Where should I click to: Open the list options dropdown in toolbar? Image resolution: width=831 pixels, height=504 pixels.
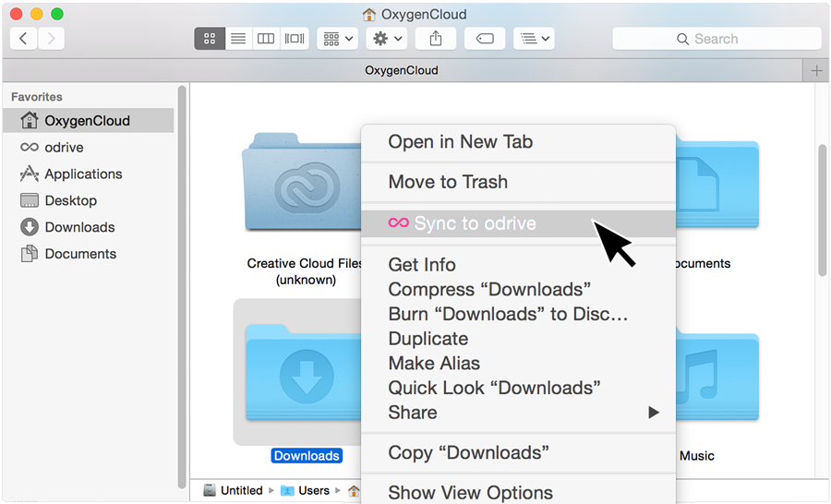(534, 39)
